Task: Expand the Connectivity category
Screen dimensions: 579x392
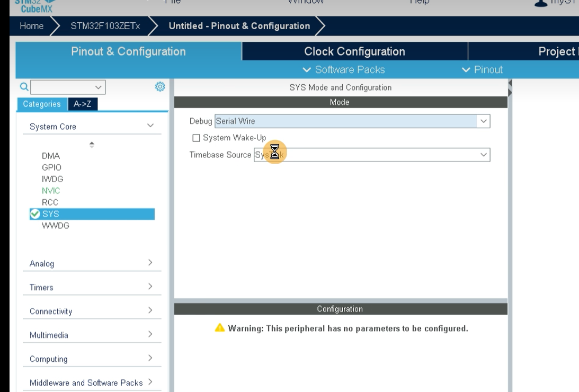Action: click(x=92, y=311)
